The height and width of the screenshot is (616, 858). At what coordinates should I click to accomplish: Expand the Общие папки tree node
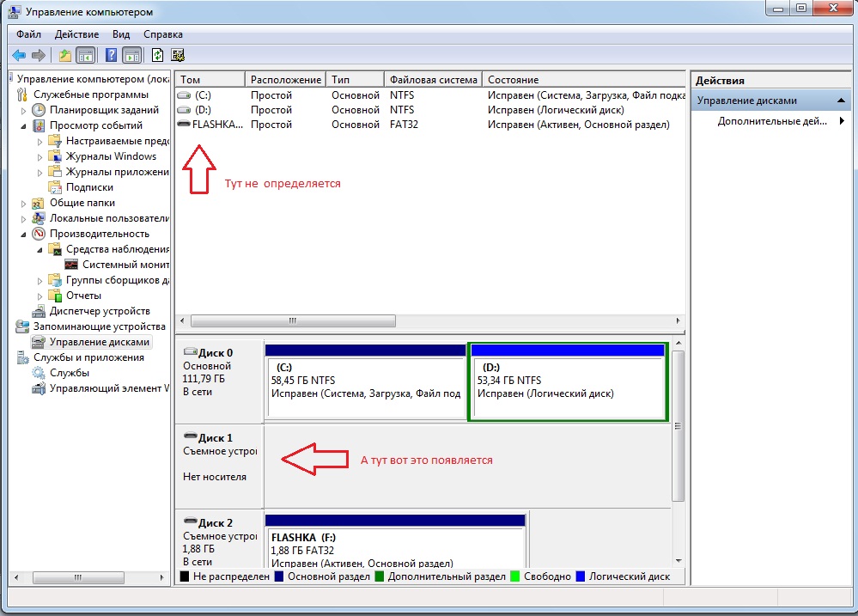[24, 203]
